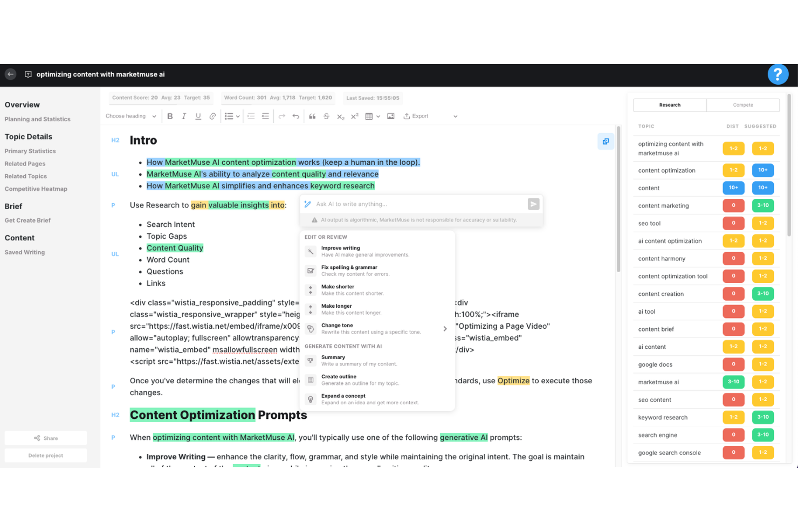Expand the list style dropdown arrow

(x=238, y=116)
